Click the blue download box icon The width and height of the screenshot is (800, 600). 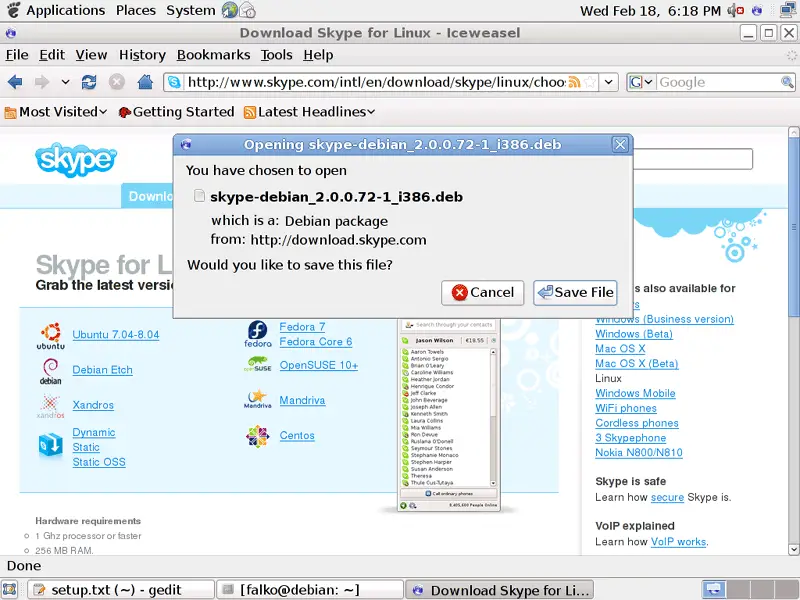click(x=51, y=444)
